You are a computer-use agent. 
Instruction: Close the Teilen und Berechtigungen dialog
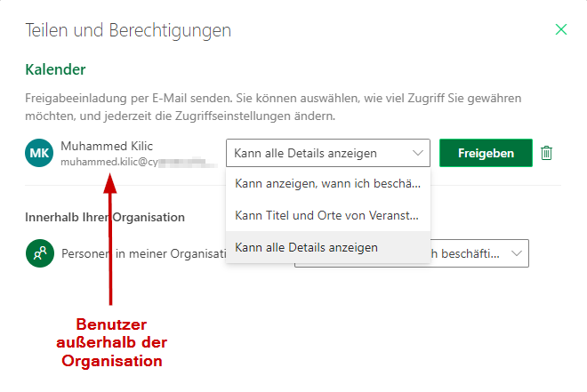coord(561,29)
